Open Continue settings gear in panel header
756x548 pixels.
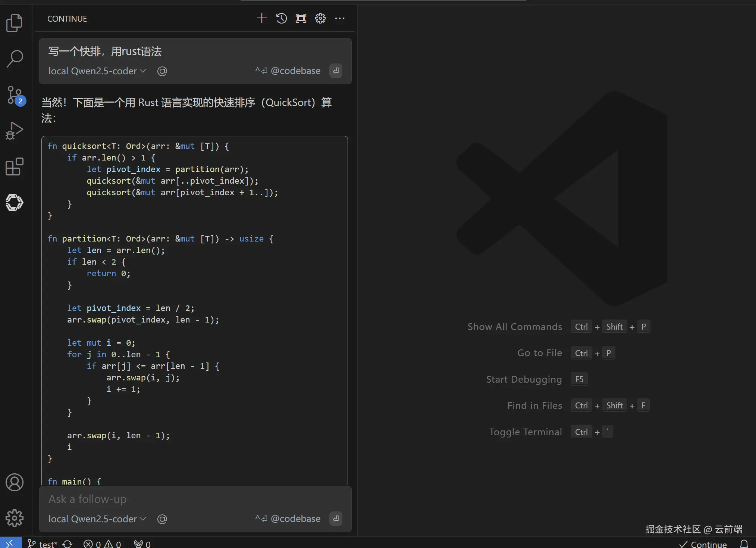coord(320,18)
